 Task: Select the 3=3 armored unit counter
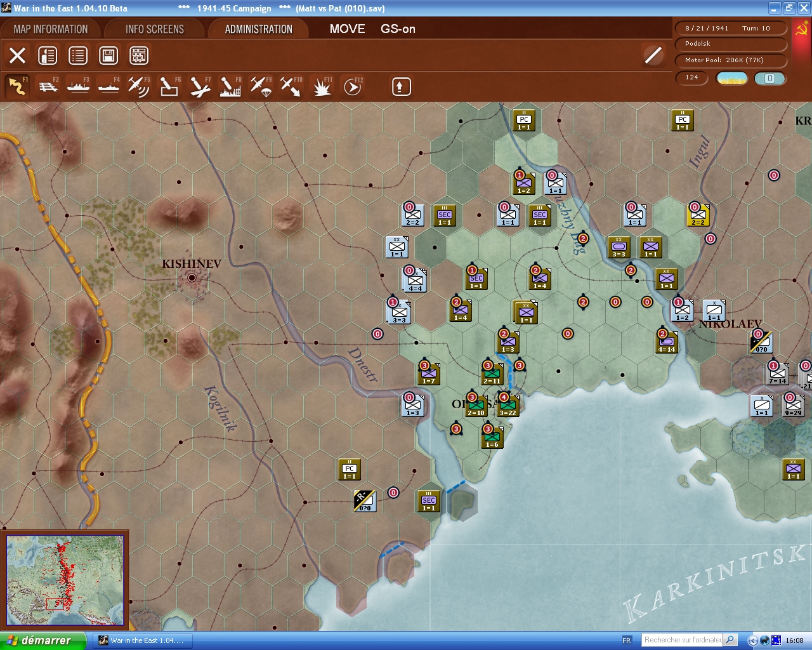[x=619, y=247]
